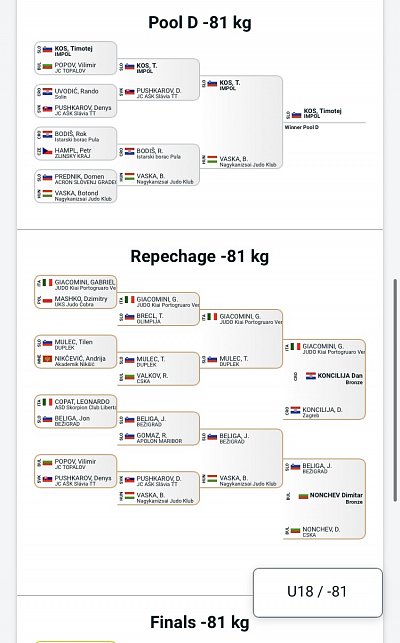This screenshot has width=400, height=643.
Task: Click Czech flag beside HAMPL, Petr
Action: (48, 151)
